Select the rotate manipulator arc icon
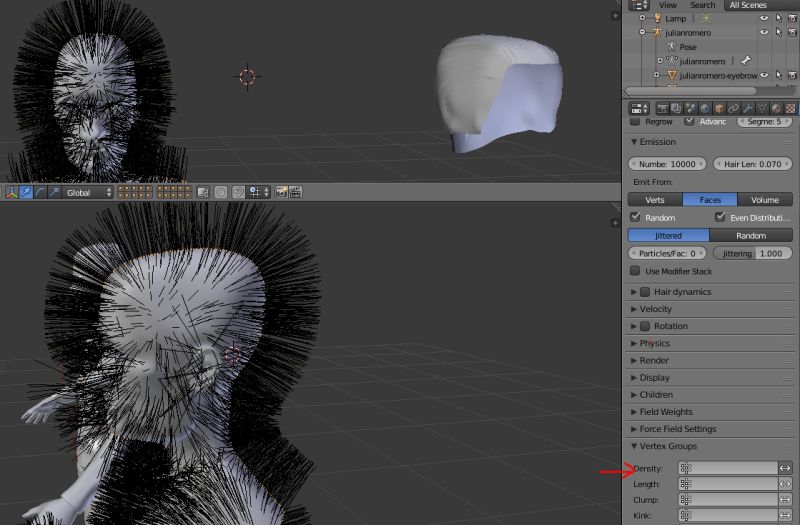The width and height of the screenshot is (800, 525). click(40, 192)
